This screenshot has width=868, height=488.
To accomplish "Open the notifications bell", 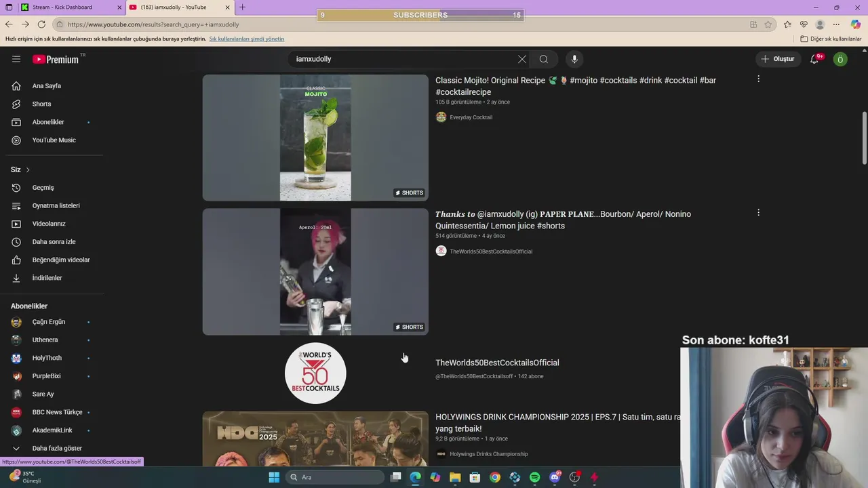I will pyautogui.click(x=814, y=59).
